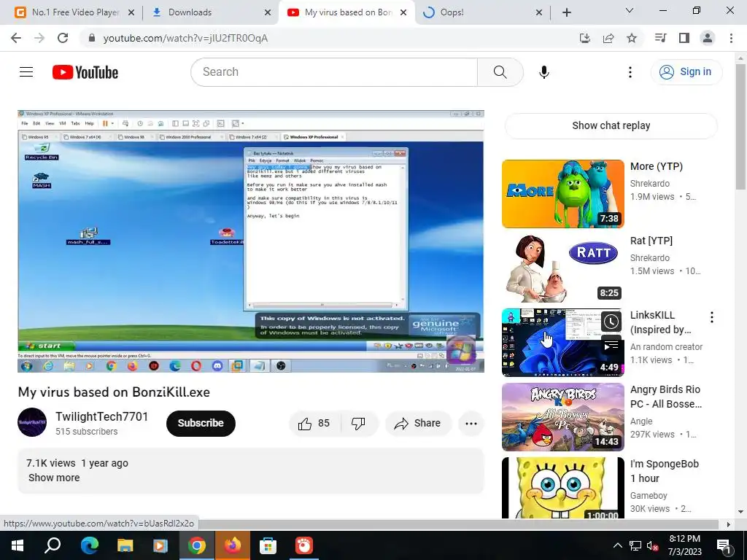Screen dimensions: 747x560
Task: Open more actions ellipsis under video
Action: (471, 423)
